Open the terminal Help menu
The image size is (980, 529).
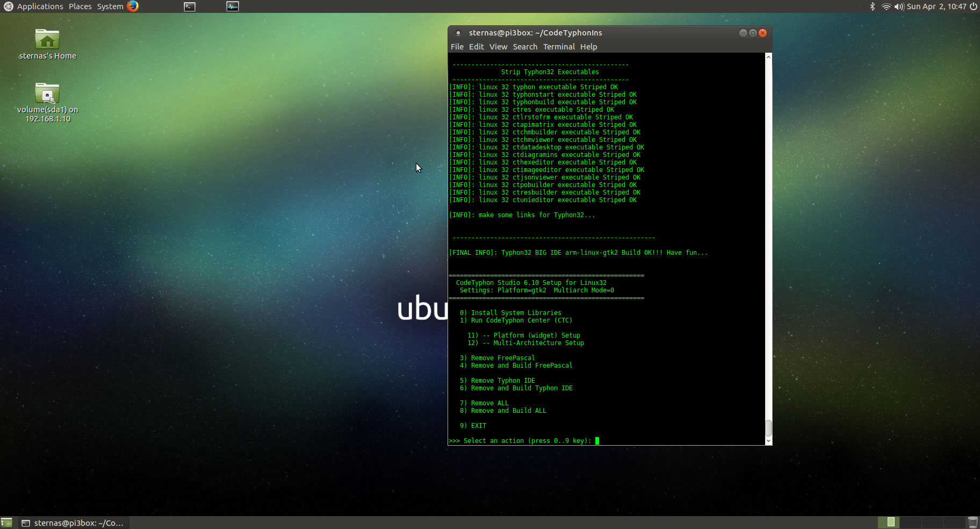(x=588, y=47)
